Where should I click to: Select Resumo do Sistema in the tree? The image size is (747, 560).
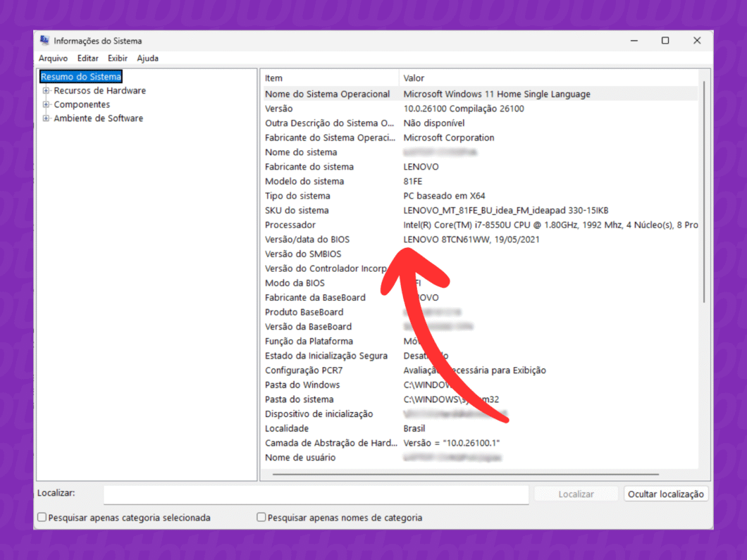(x=80, y=76)
